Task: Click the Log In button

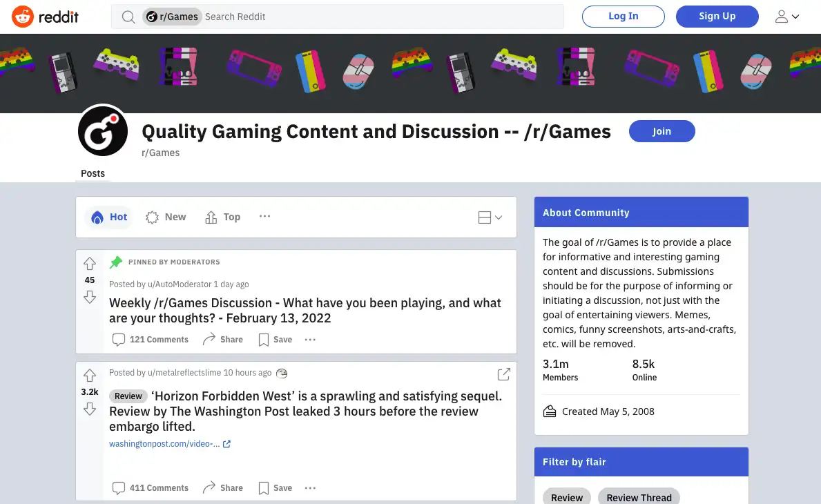Action: point(623,16)
